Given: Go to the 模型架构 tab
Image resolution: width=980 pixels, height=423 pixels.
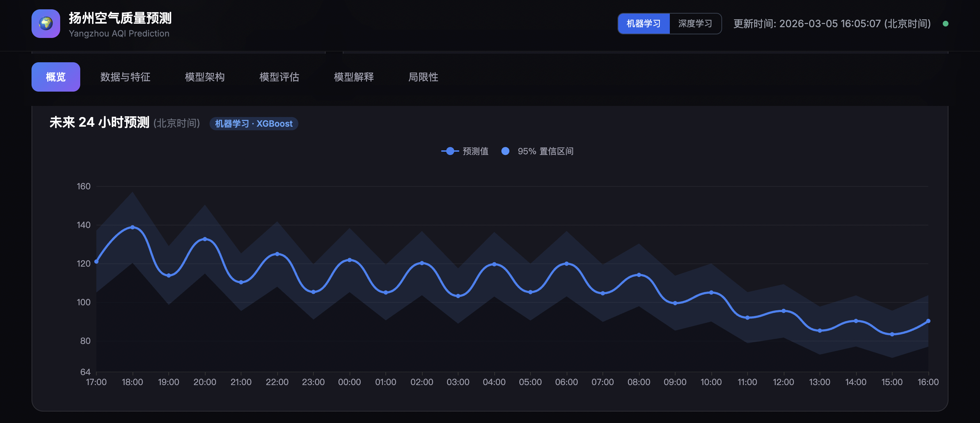Looking at the screenshot, I should (x=205, y=77).
